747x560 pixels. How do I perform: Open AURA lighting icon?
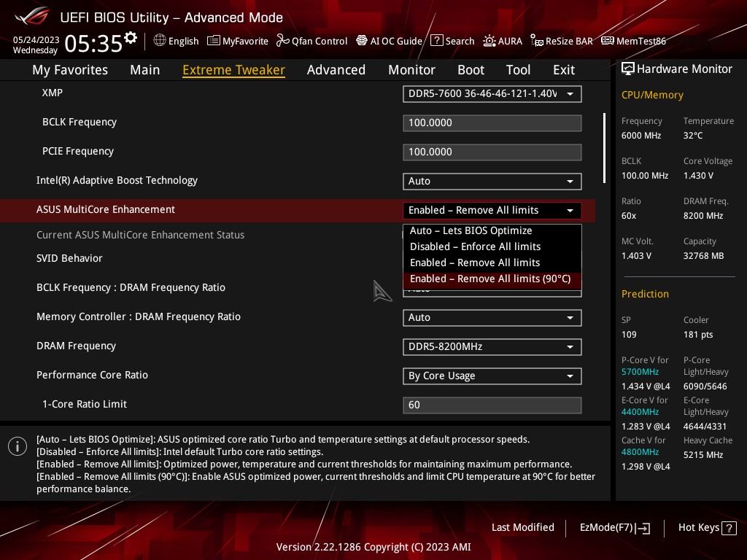click(489, 41)
